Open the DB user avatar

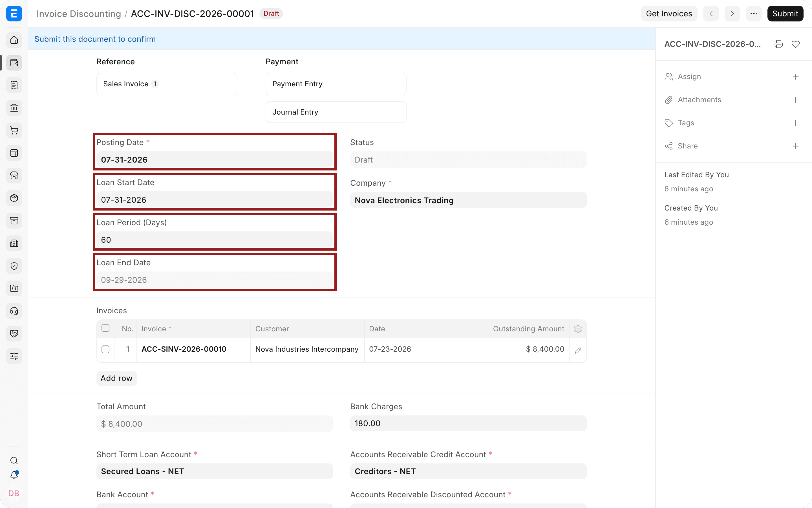click(x=14, y=493)
